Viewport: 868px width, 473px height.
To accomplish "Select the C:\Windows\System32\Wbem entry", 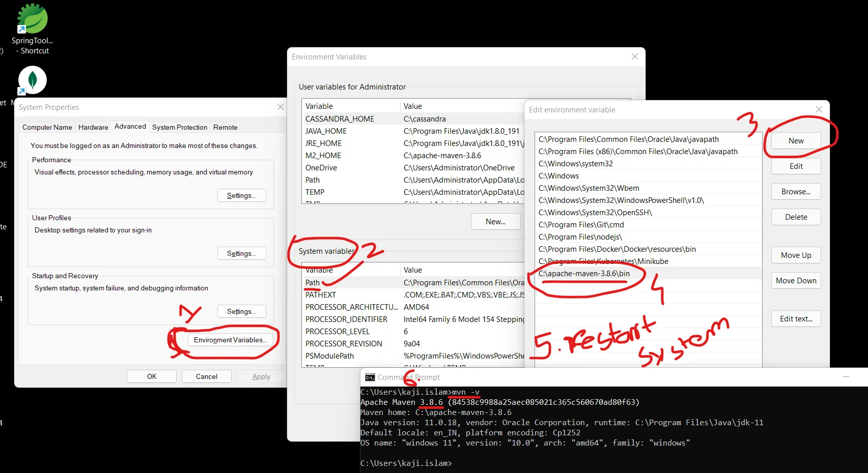I will point(649,188).
